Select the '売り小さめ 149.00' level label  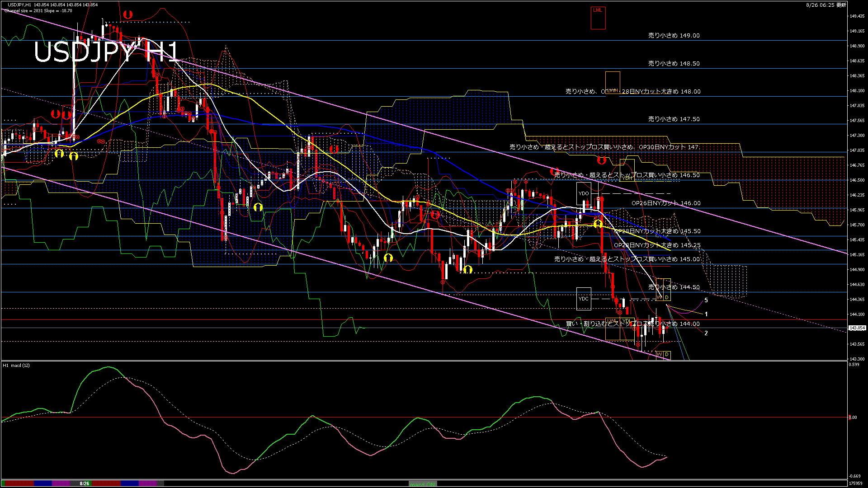(674, 35)
